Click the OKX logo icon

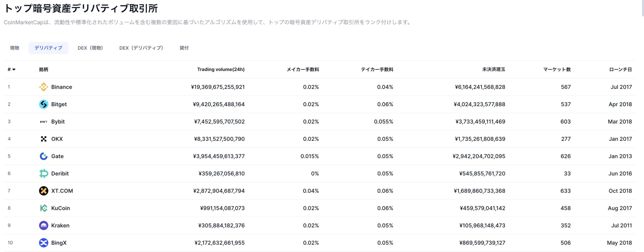coord(44,139)
